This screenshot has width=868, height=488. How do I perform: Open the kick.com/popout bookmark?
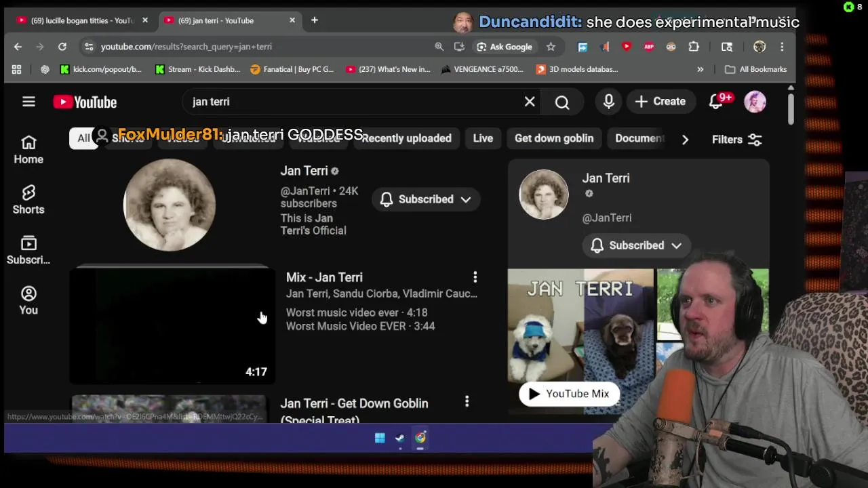tap(101, 69)
